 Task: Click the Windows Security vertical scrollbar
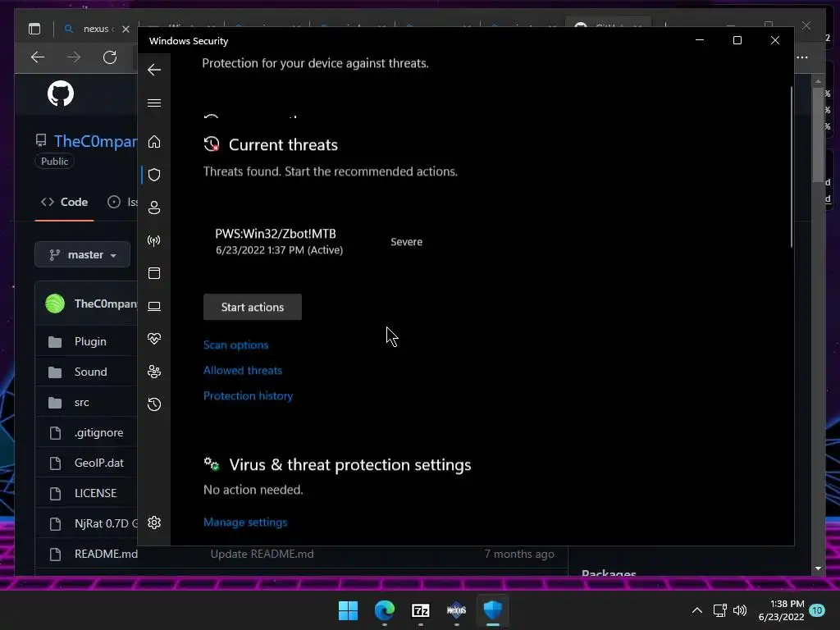(x=792, y=167)
